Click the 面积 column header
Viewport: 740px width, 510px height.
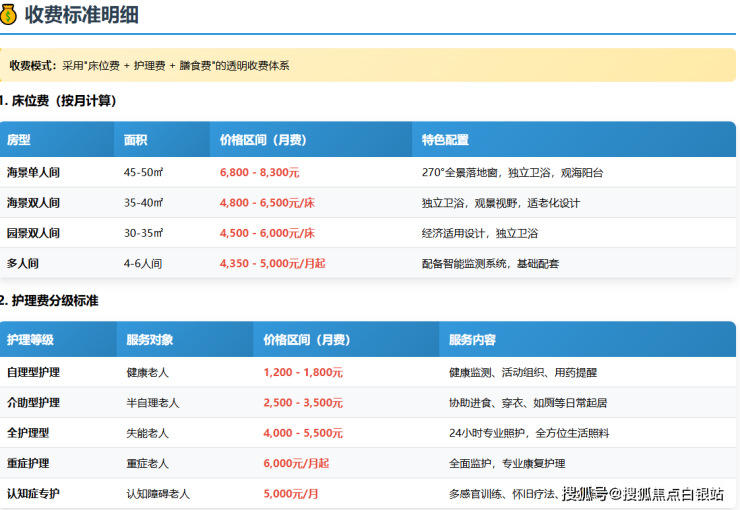[x=136, y=140]
